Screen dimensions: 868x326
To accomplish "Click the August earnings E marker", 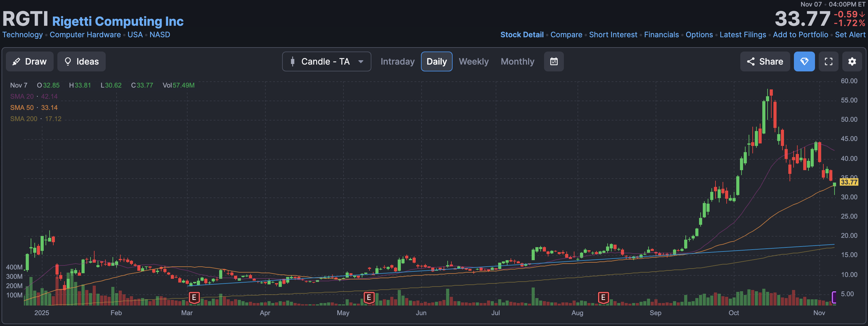I will [603, 298].
